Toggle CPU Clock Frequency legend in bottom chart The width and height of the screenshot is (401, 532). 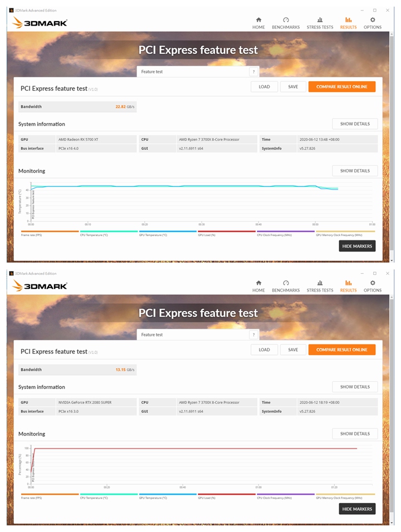(x=286, y=496)
